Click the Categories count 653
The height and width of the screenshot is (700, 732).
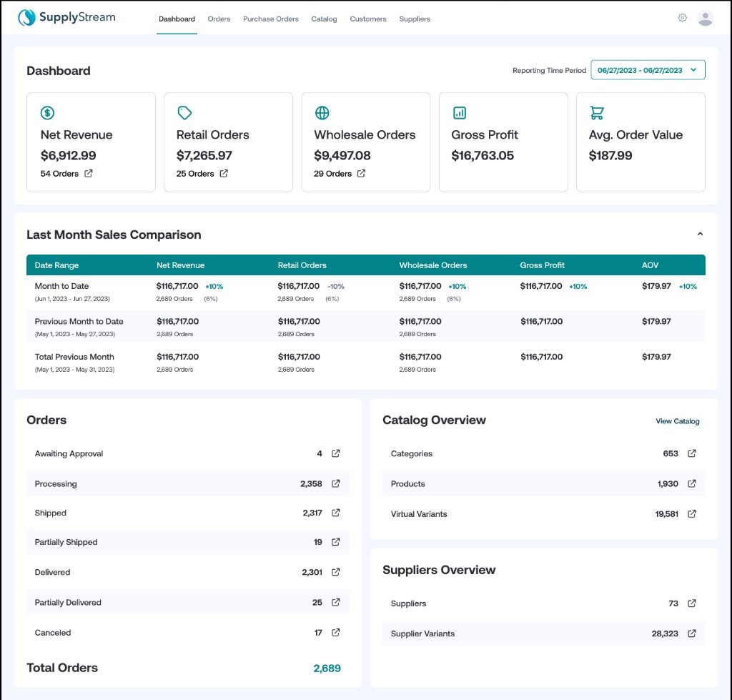pos(671,453)
